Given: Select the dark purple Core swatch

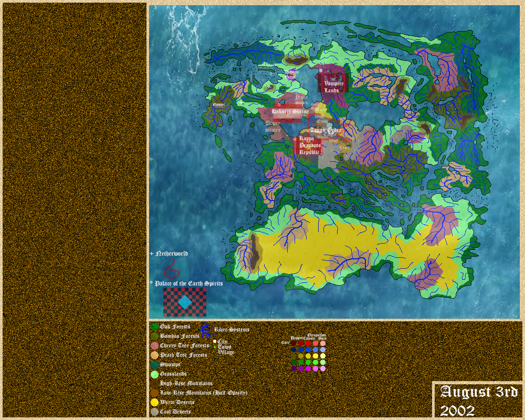Looking at the screenshot, I should click(293, 369).
